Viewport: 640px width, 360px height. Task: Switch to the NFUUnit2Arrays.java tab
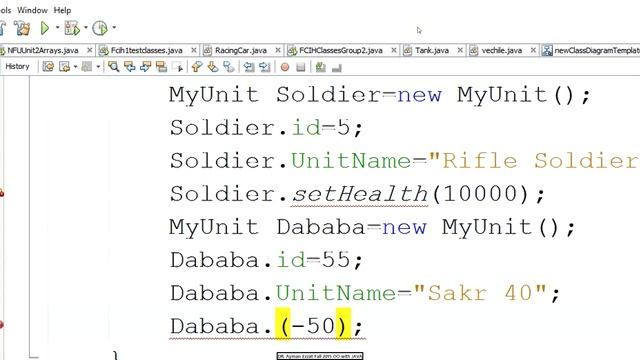coord(42,51)
